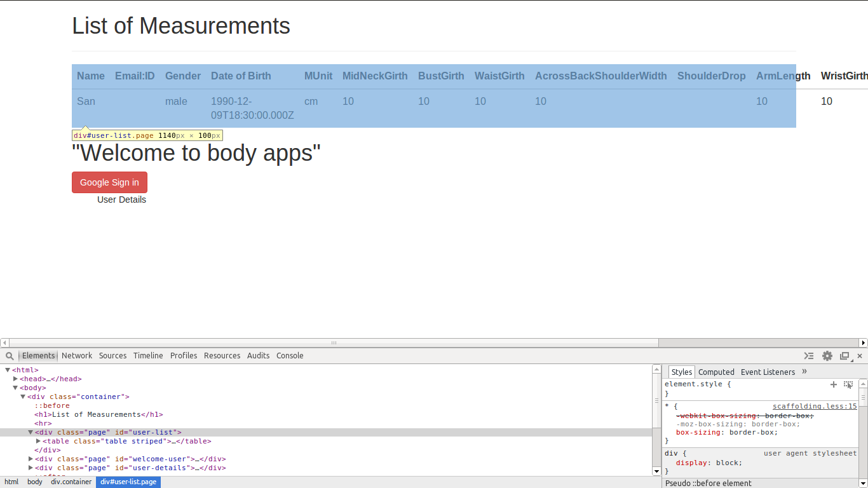
Task: Open the Profiles tab
Action: point(184,356)
